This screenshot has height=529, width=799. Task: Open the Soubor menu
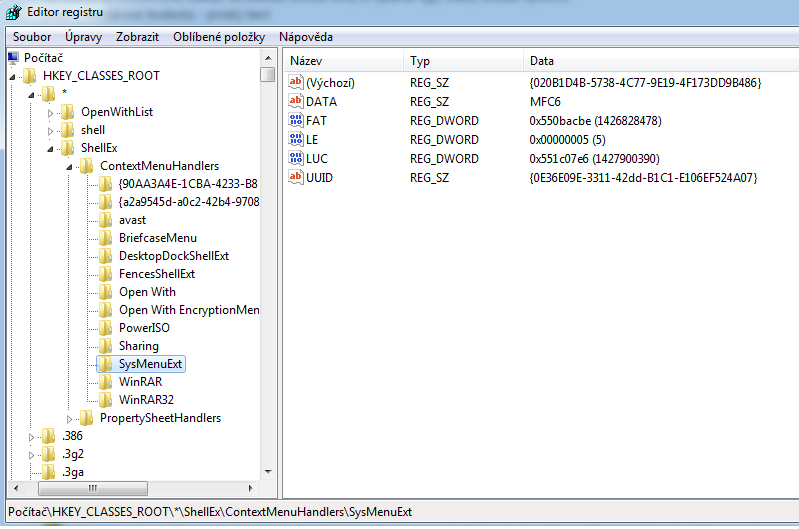pos(32,37)
